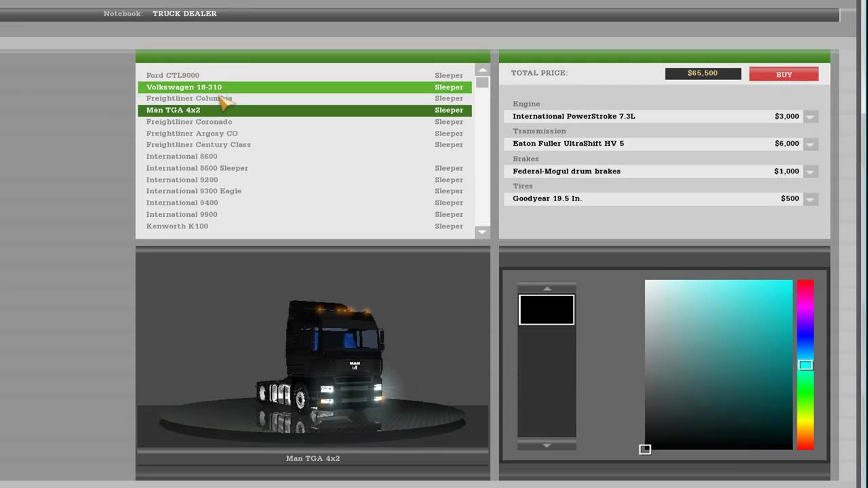Open the Transmission parts dropdown
Viewport: 868px width, 488px height.
pos(810,144)
